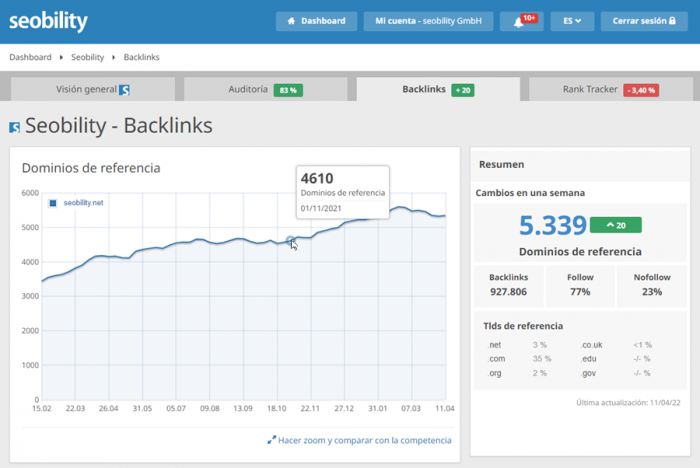The width and height of the screenshot is (700, 468).
Task: Click the 4610 value in chart tooltip
Action: click(x=317, y=178)
